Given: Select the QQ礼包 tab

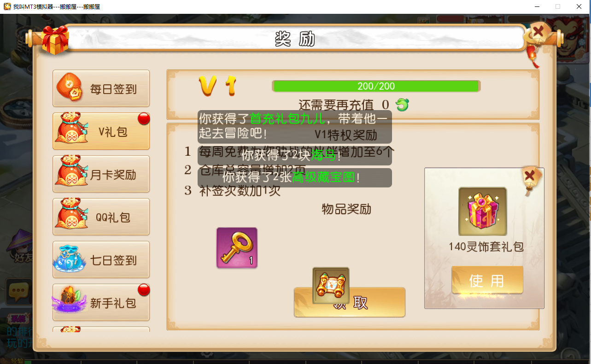Looking at the screenshot, I should click(101, 217).
